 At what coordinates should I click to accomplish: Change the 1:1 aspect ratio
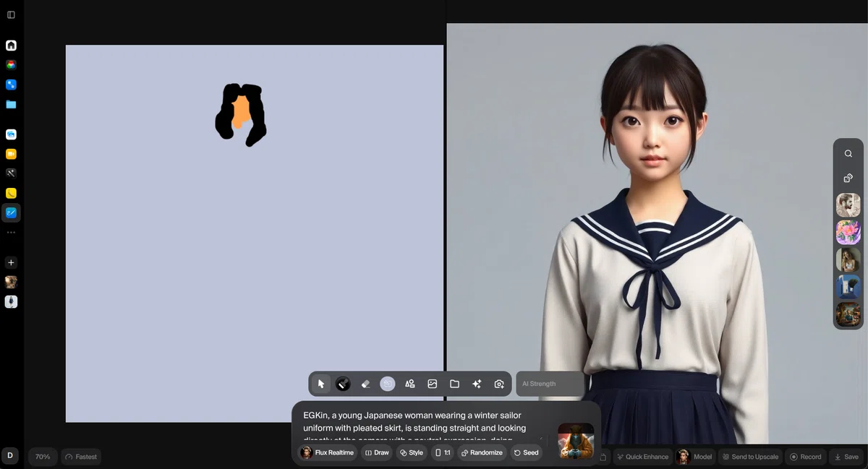tap(443, 452)
